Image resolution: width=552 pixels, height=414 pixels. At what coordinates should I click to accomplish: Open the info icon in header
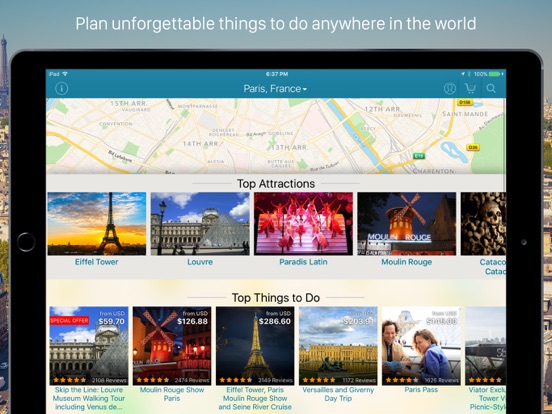[62, 88]
